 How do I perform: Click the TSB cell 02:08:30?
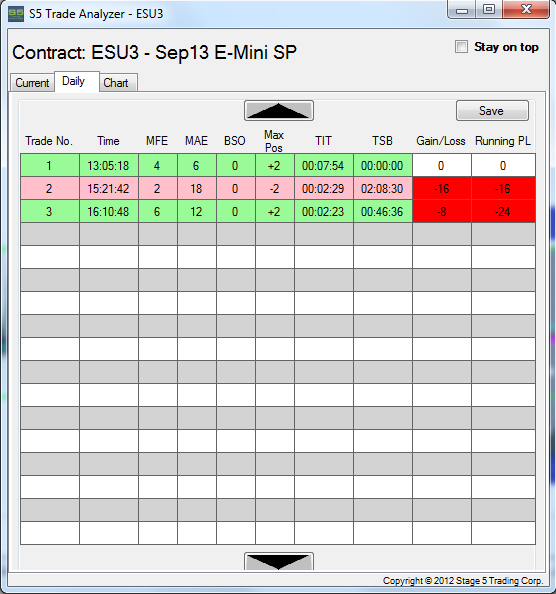(383, 189)
